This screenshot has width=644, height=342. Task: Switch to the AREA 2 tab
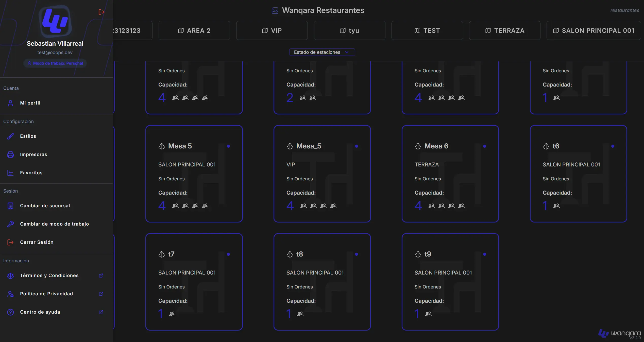click(x=194, y=30)
